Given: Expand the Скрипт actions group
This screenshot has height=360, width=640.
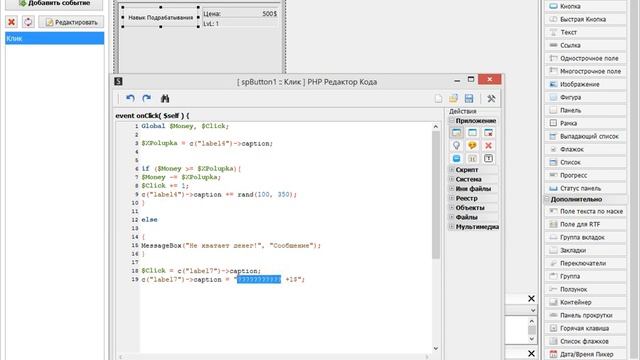Looking at the screenshot, I should tap(452, 169).
